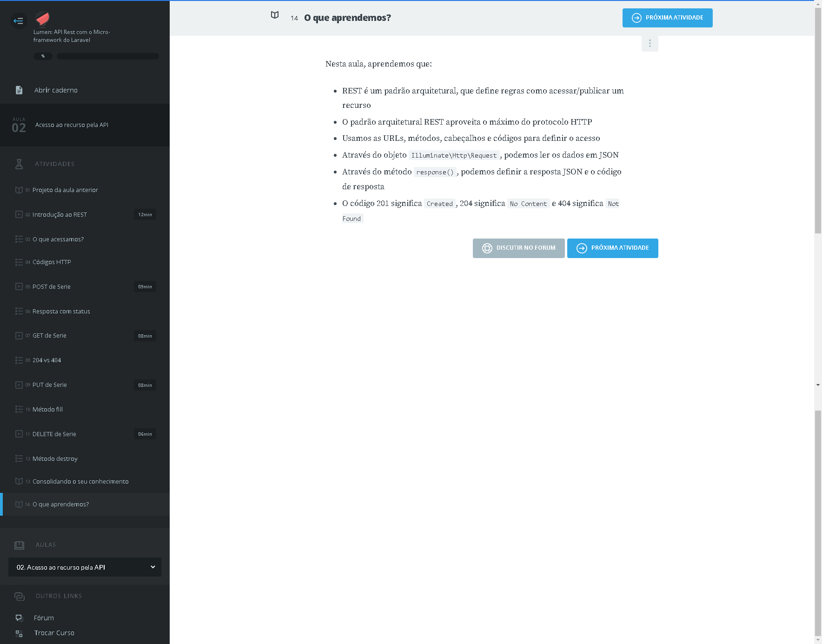Click Discutir no Forum button

click(518, 248)
